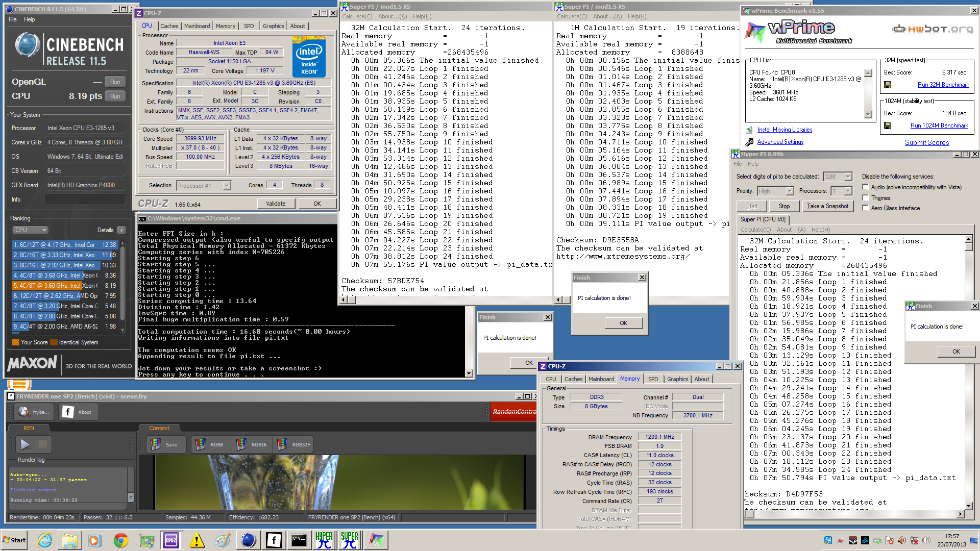Toggle Themes service checkbox in Hyper PI
The width and height of the screenshot is (980, 551).
click(865, 197)
